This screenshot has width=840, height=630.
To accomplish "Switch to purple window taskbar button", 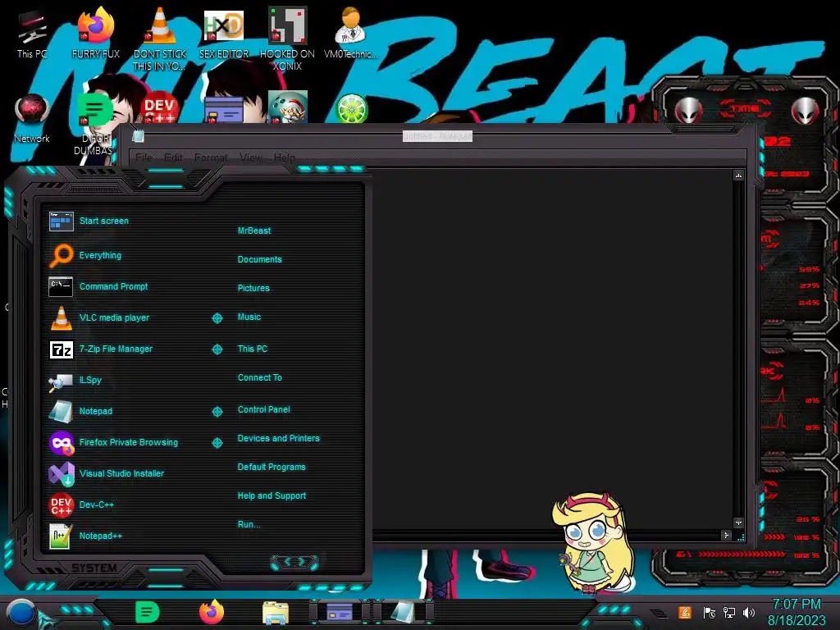I will tap(340, 612).
